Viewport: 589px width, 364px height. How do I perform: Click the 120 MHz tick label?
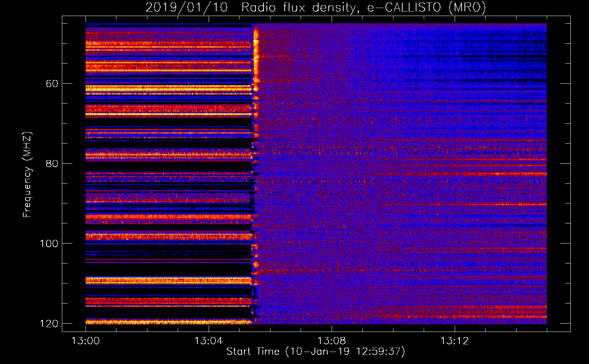click(x=49, y=324)
